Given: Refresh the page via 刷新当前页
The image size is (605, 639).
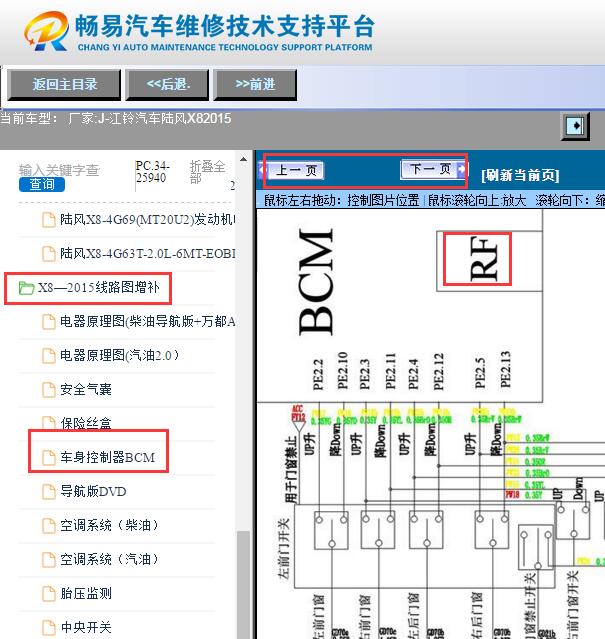Looking at the screenshot, I should 520,176.
